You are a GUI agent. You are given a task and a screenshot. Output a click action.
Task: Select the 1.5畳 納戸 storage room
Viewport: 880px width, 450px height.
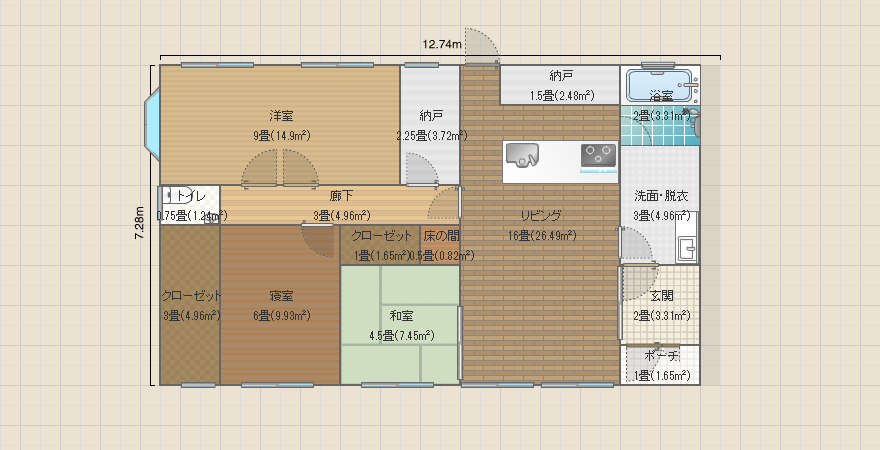[560, 85]
